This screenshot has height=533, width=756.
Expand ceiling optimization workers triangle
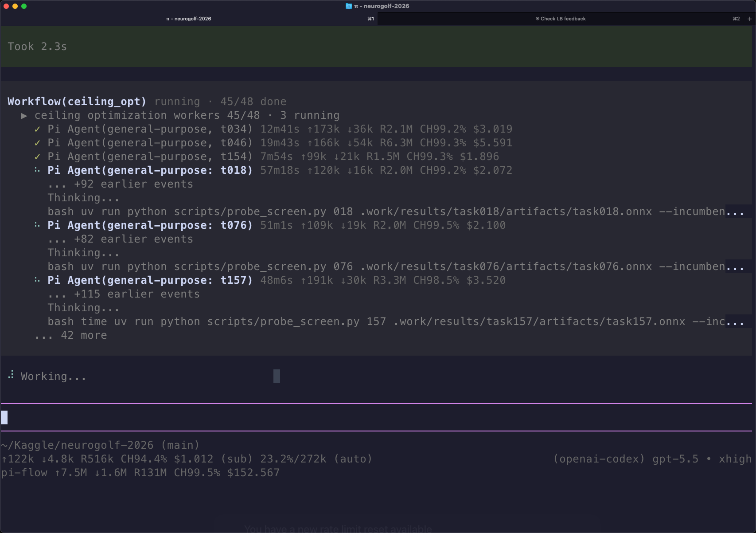tap(24, 116)
